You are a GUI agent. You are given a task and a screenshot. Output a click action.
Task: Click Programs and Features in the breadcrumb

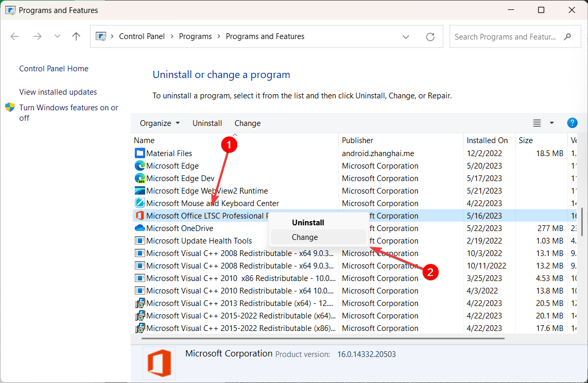(265, 36)
